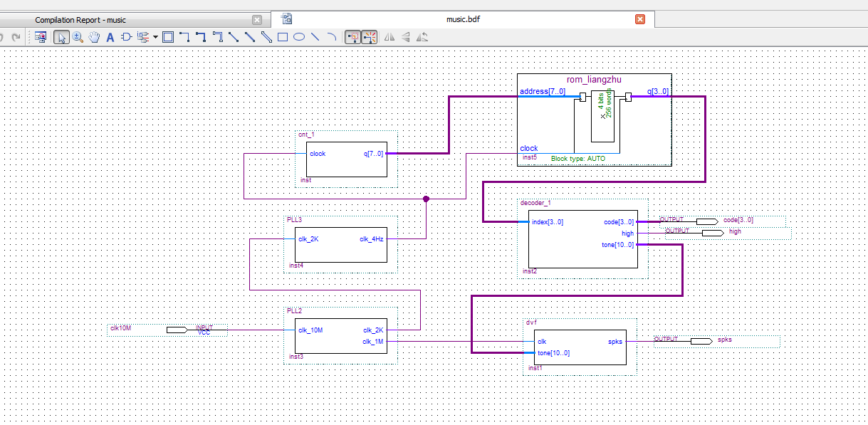Screen dimensions: 868x425
Task: Switch to Compilation Report - music tab
Action: (x=80, y=20)
